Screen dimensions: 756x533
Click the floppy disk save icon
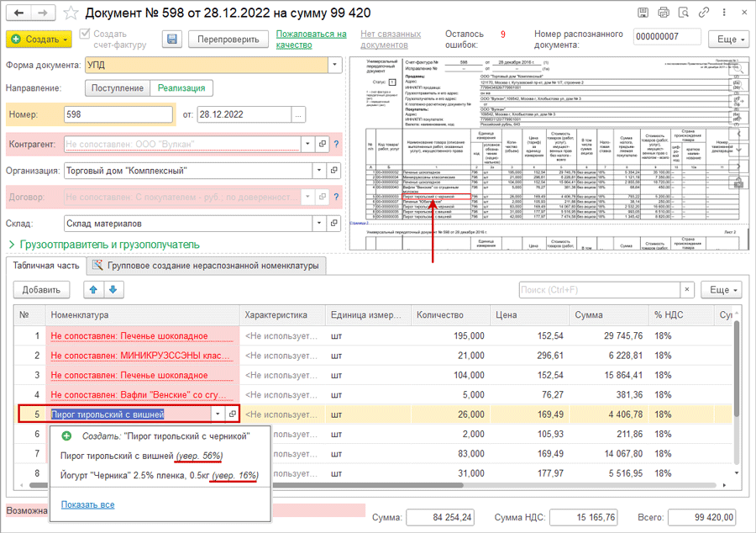[172, 40]
